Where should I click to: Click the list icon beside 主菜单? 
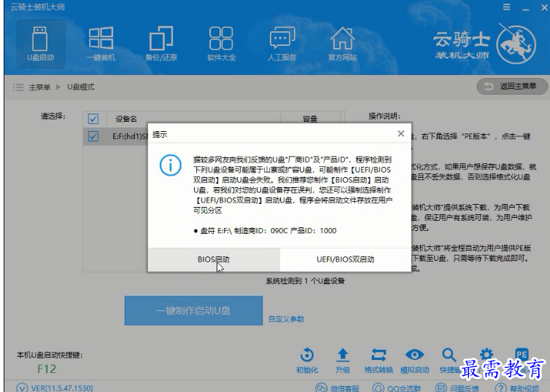point(18,87)
